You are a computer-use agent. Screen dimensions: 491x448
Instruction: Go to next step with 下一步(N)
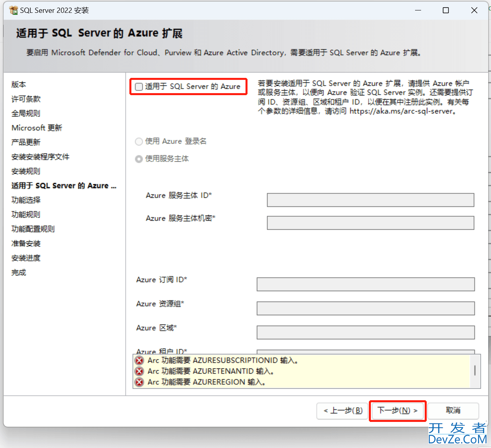[397, 411]
